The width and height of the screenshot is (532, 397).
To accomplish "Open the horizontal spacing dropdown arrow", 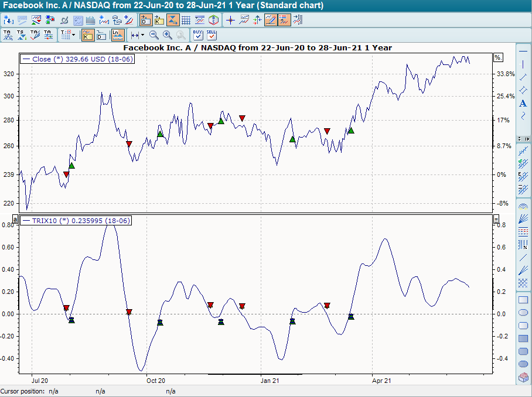I will tap(141, 35).
